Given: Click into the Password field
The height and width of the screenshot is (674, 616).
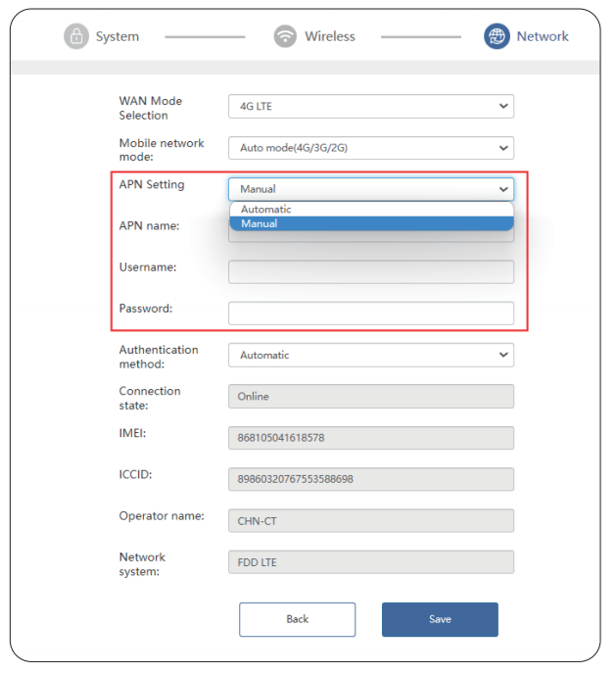Looking at the screenshot, I should (370, 313).
